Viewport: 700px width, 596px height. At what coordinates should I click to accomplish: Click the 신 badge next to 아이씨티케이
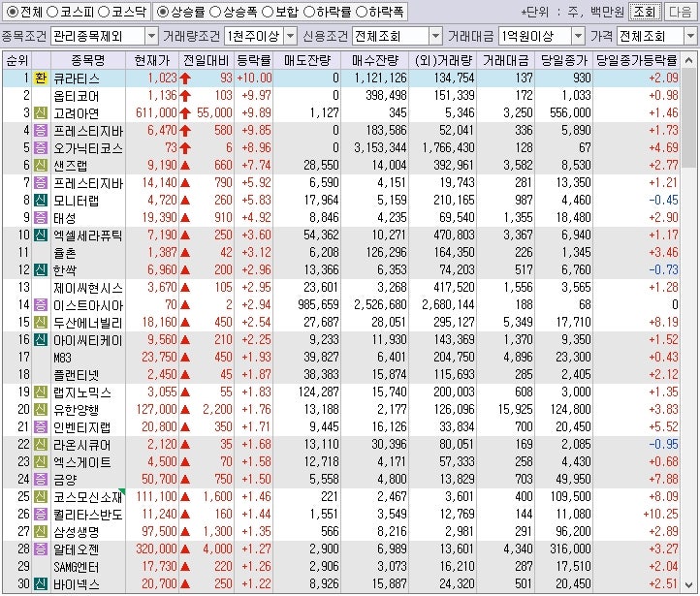[41, 339]
